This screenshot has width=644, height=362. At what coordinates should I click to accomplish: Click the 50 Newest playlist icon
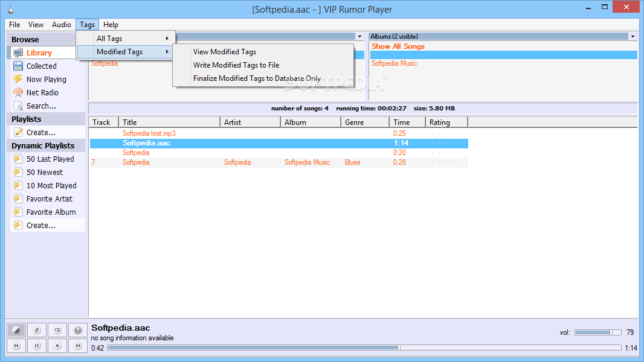(x=18, y=172)
